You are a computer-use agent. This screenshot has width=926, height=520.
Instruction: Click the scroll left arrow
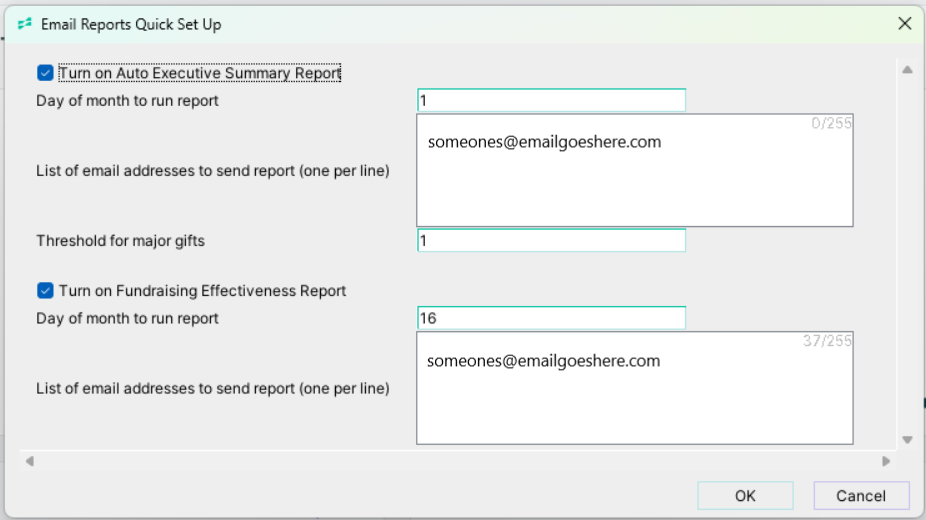point(30,461)
